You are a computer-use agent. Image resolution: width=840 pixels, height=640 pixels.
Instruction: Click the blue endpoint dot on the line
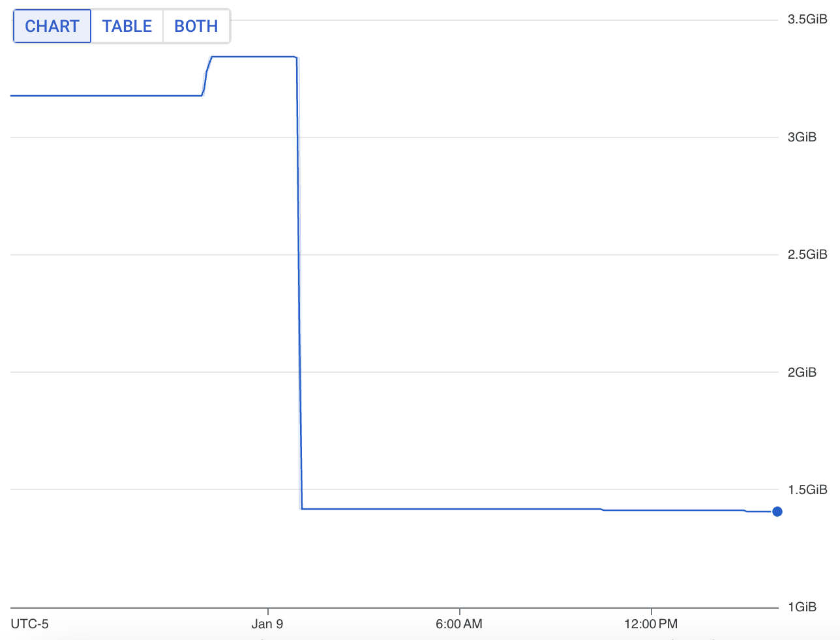point(777,512)
